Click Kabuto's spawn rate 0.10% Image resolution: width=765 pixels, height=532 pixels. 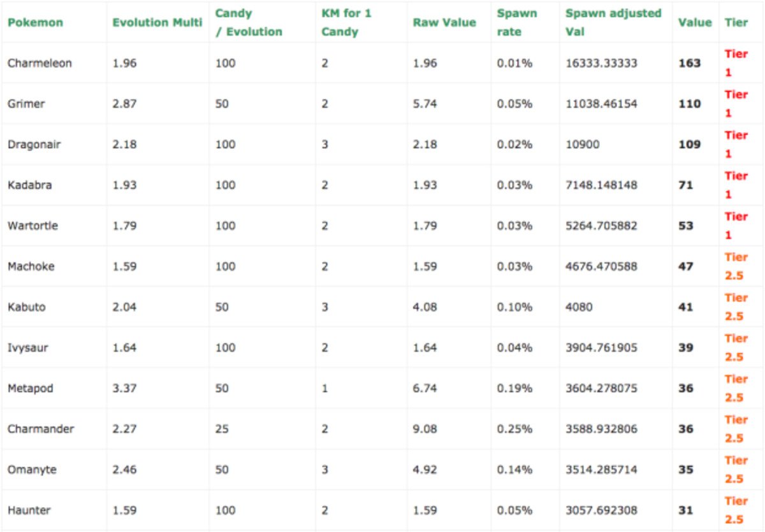[x=514, y=307]
